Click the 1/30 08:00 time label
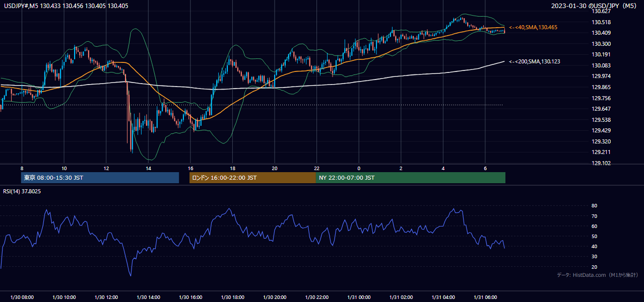This screenshot has width=644, height=302. pyautogui.click(x=22, y=297)
